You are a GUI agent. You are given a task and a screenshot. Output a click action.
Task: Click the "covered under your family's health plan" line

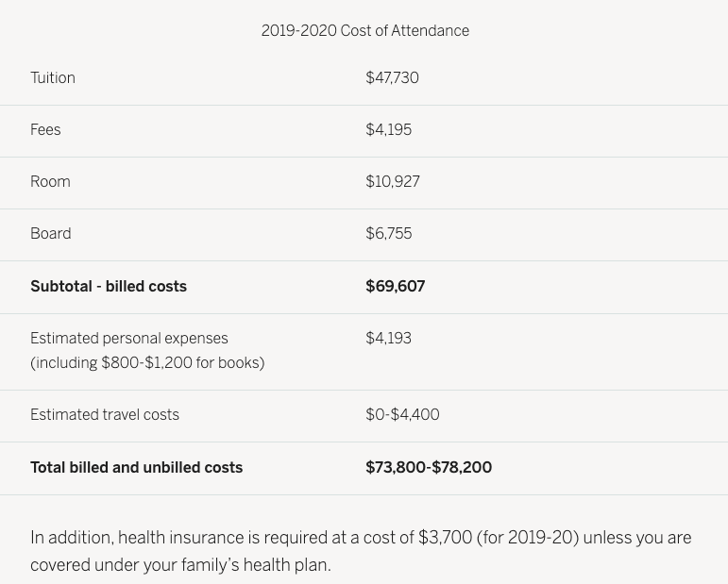[180, 565]
